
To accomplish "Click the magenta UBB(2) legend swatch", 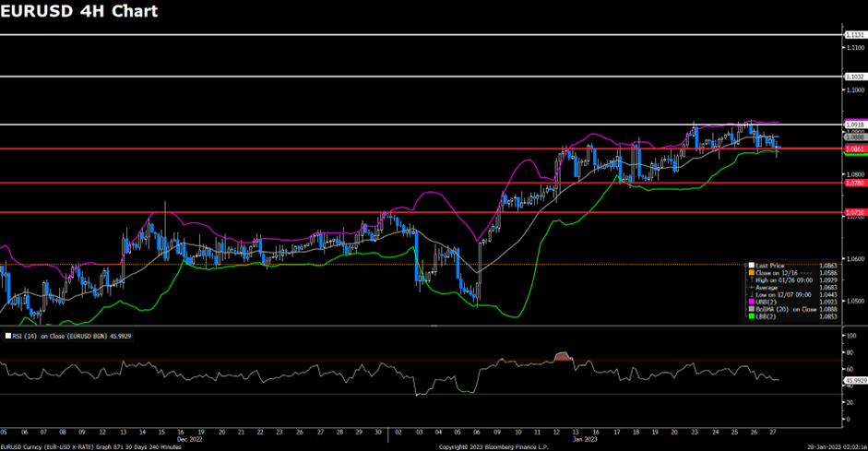I will click(x=750, y=302).
